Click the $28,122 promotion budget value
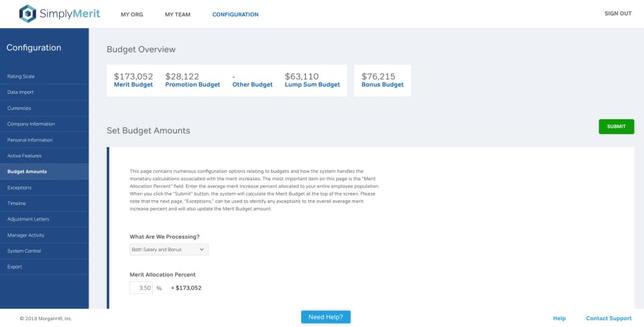Viewport: 644px width, 327px height. click(x=182, y=76)
